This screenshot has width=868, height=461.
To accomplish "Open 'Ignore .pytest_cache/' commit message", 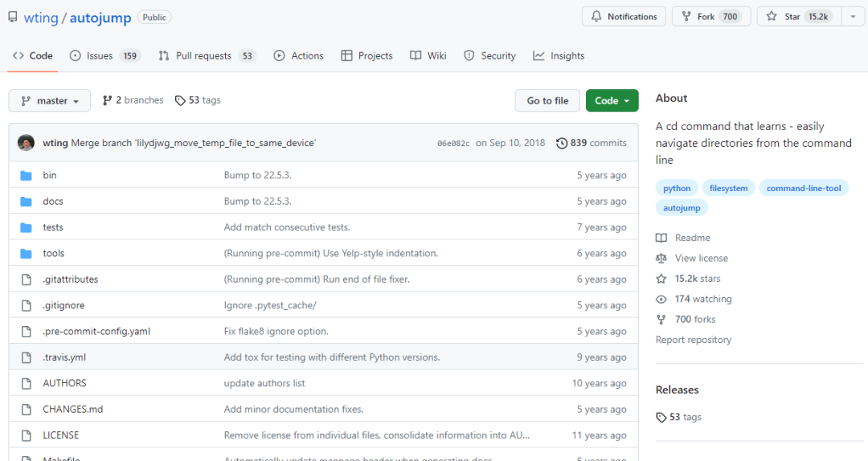I will [270, 305].
